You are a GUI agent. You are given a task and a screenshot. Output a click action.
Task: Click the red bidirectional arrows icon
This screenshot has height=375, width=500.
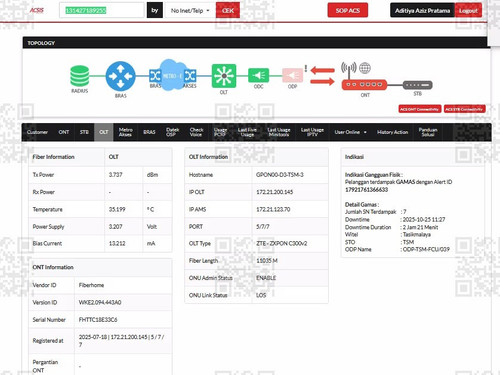point(322,76)
